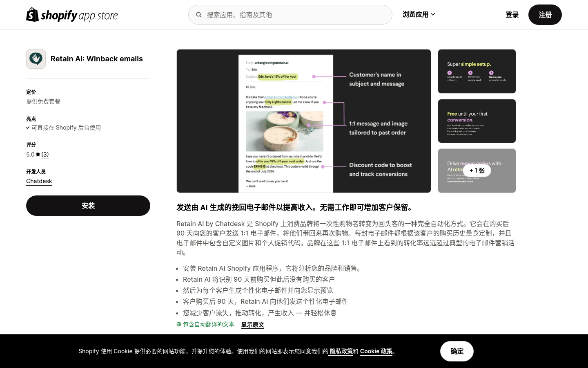Click the globe auto-translation icon
The height and width of the screenshot is (368, 588).
click(179, 324)
